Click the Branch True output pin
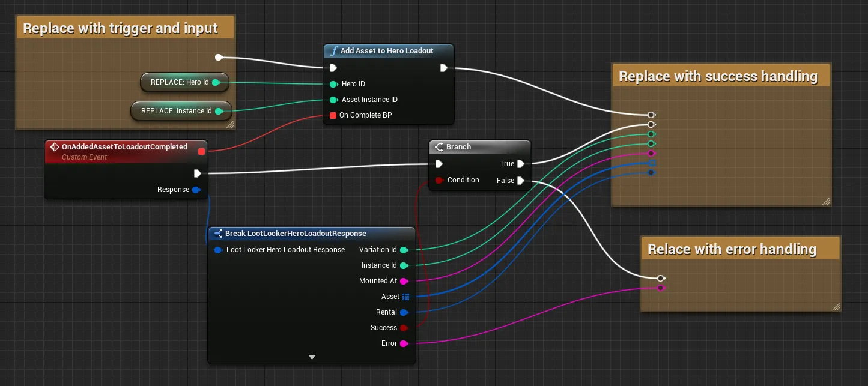This screenshot has height=386, width=868. 521,164
